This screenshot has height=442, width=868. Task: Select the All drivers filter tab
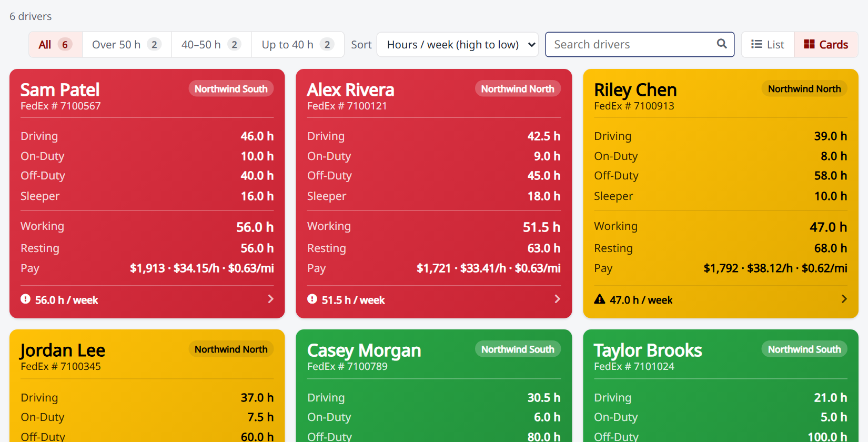tap(55, 45)
